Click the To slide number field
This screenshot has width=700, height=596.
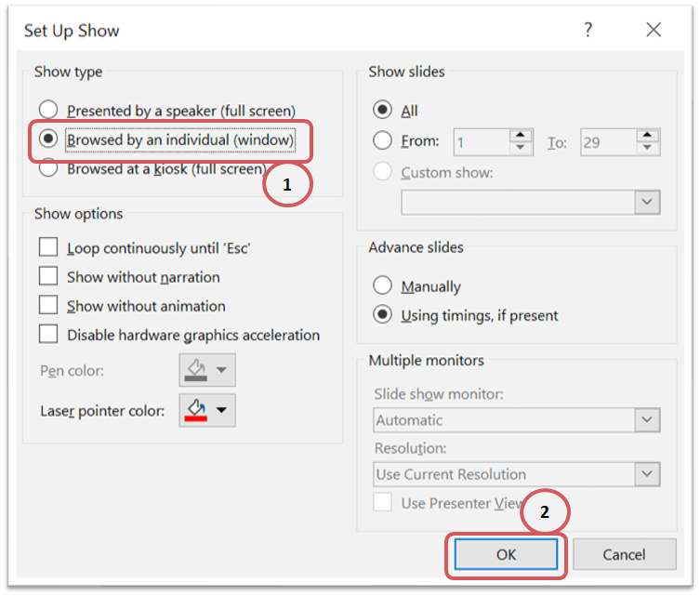pos(608,142)
